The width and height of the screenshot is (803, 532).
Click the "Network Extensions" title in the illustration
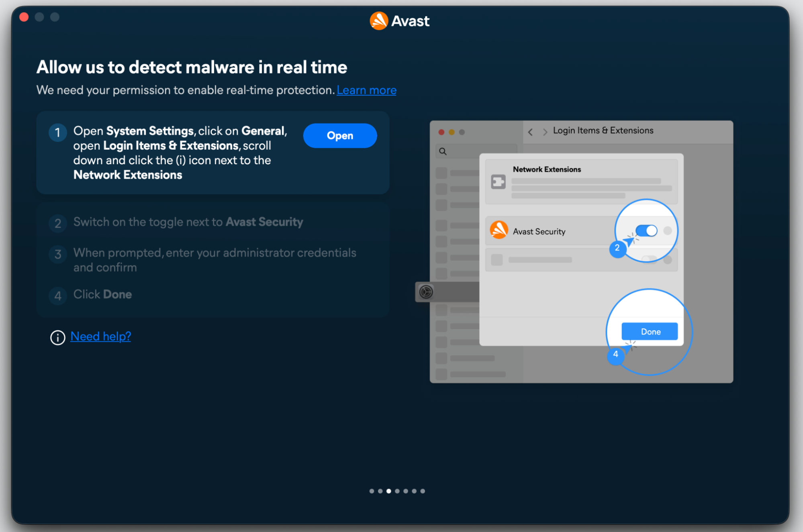point(547,169)
